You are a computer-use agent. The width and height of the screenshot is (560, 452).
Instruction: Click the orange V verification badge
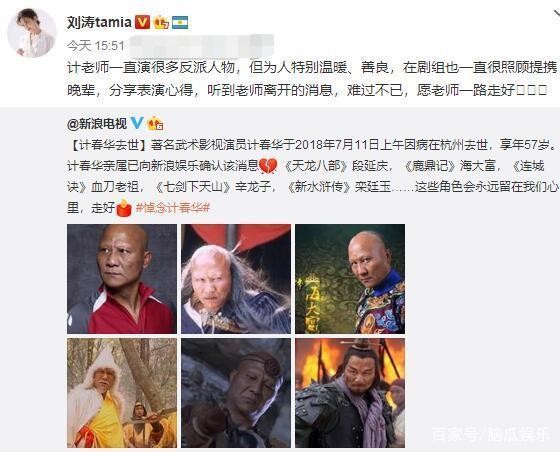[x=142, y=22]
